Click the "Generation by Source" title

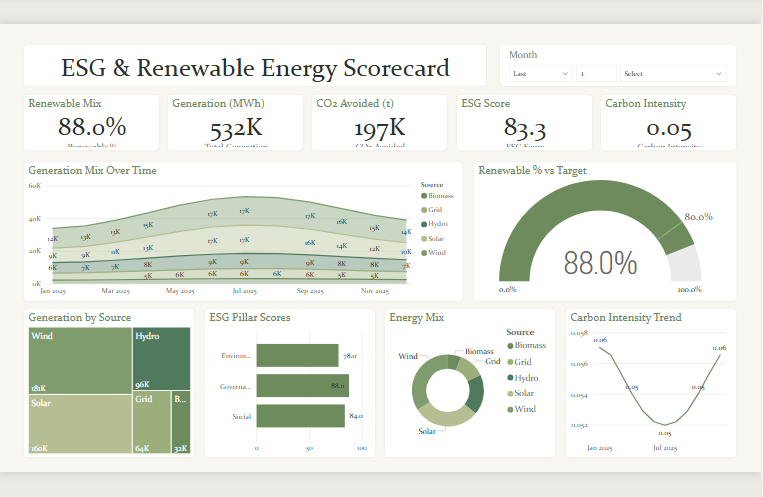80,317
